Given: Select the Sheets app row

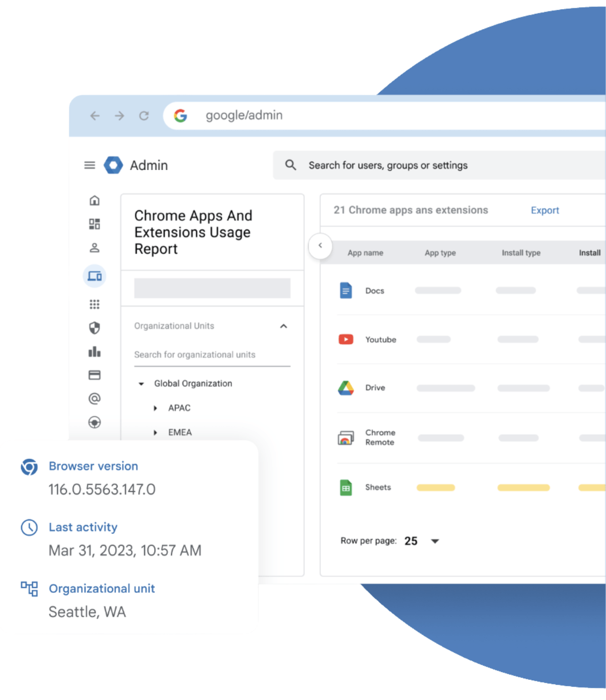Looking at the screenshot, I should pyautogui.click(x=378, y=488).
